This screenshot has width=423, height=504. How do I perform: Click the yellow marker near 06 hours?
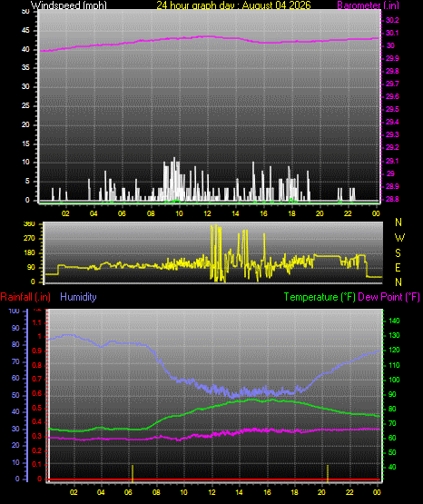coord(133,472)
